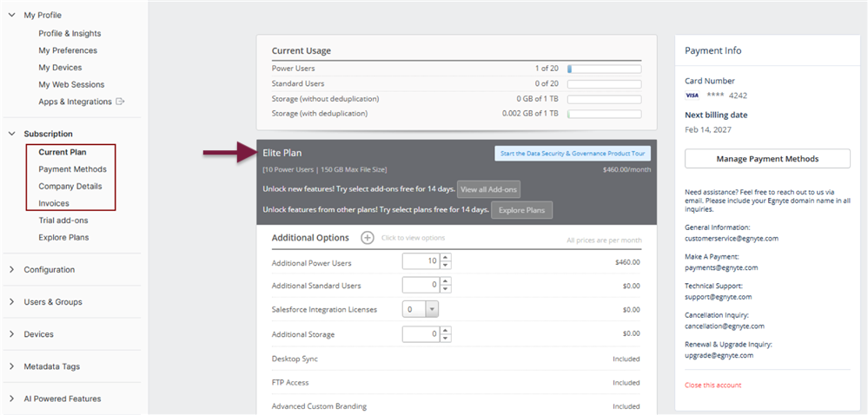This screenshot has height=415, width=868.
Task: Open Explore Plans in sidebar
Action: (63, 237)
